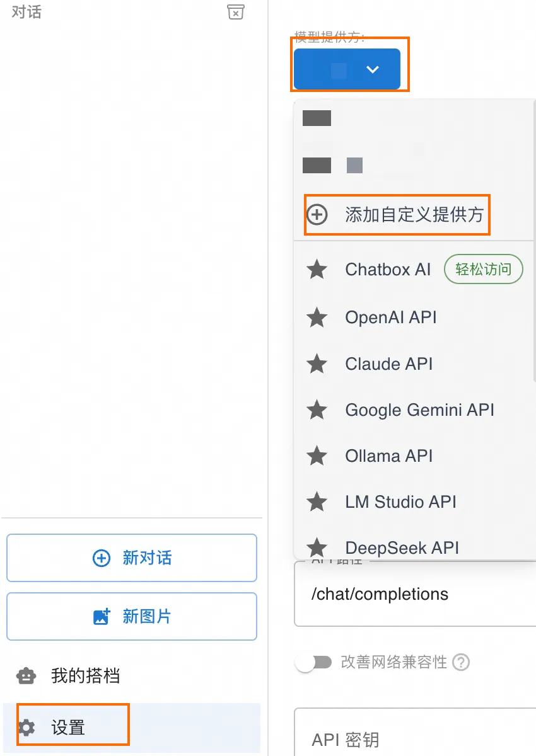Click the help question mark beside 改善网络兼容性
This screenshot has height=756, width=536.
[462, 662]
